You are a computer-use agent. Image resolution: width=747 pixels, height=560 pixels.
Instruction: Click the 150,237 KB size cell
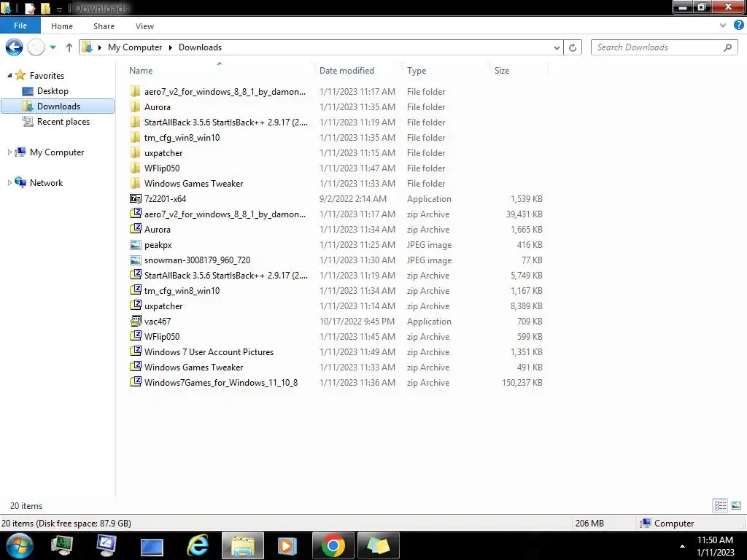[522, 382]
